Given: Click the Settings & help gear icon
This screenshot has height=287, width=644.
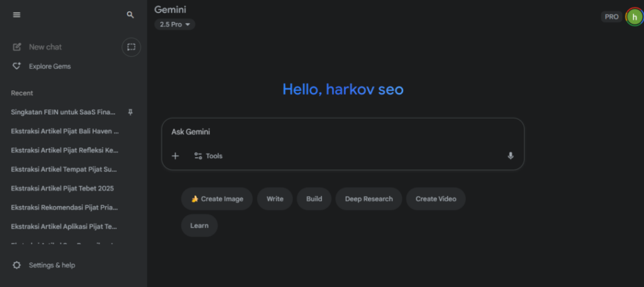Looking at the screenshot, I should pyautogui.click(x=17, y=265).
